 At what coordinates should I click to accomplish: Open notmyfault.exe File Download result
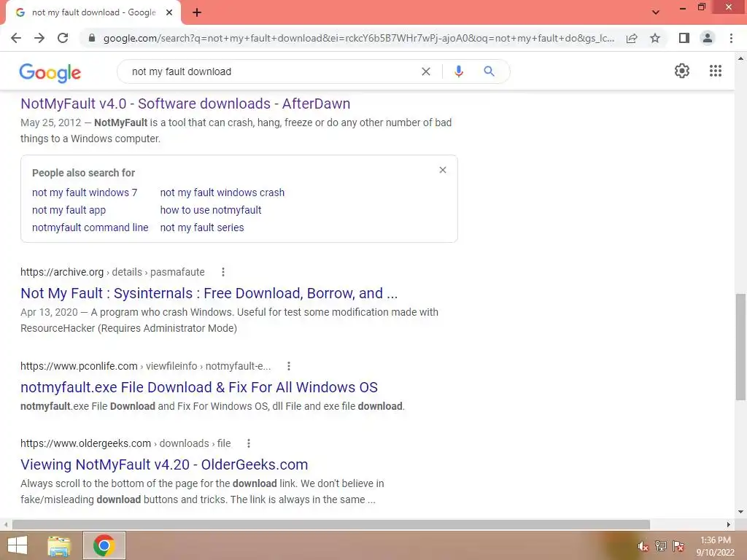[x=199, y=387]
